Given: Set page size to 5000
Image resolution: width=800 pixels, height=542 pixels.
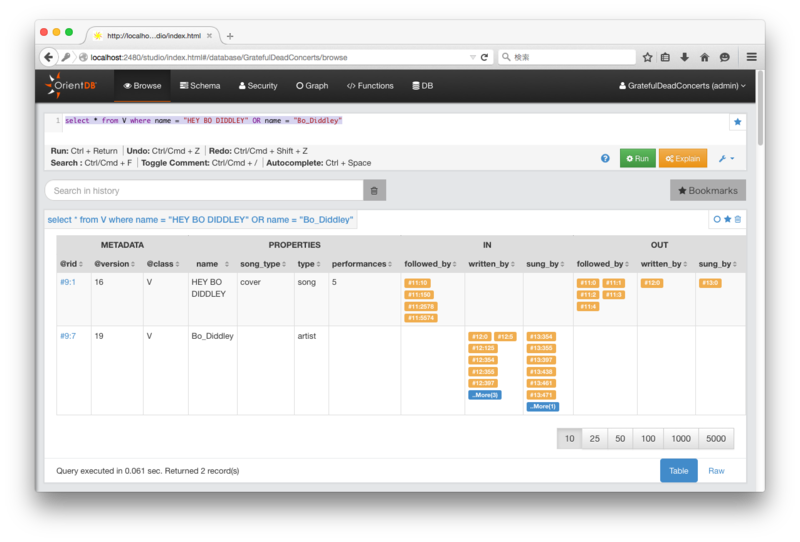Looking at the screenshot, I should (x=716, y=438).
